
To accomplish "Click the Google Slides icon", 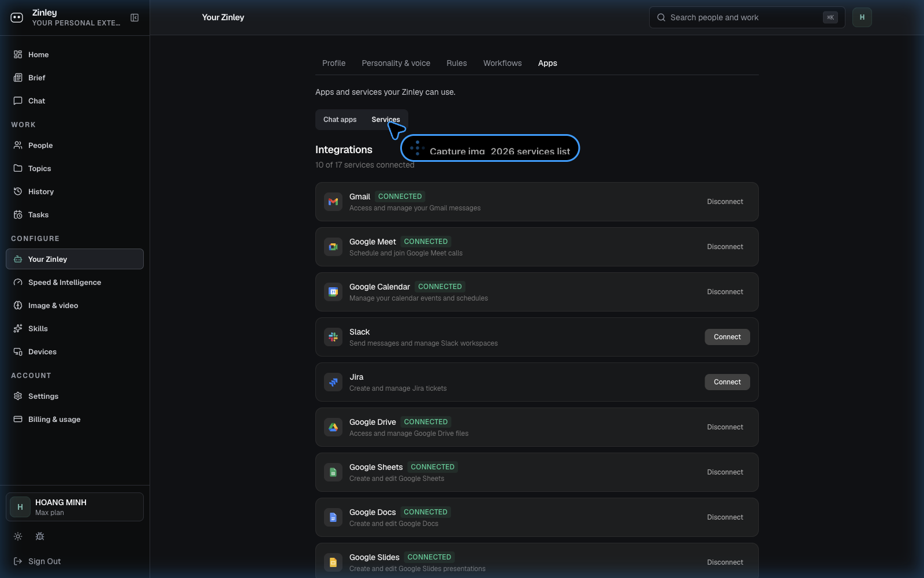I will (333, 562).
